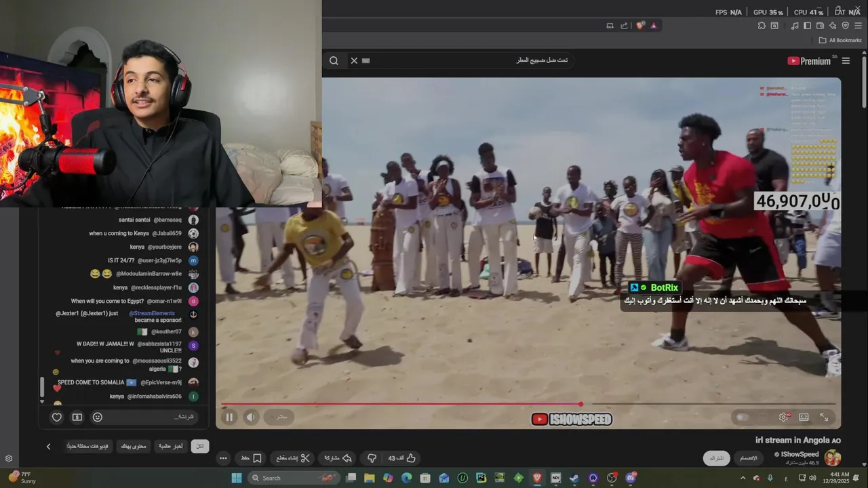Click the Brave Rewards triangle icon

click(654, 26)
